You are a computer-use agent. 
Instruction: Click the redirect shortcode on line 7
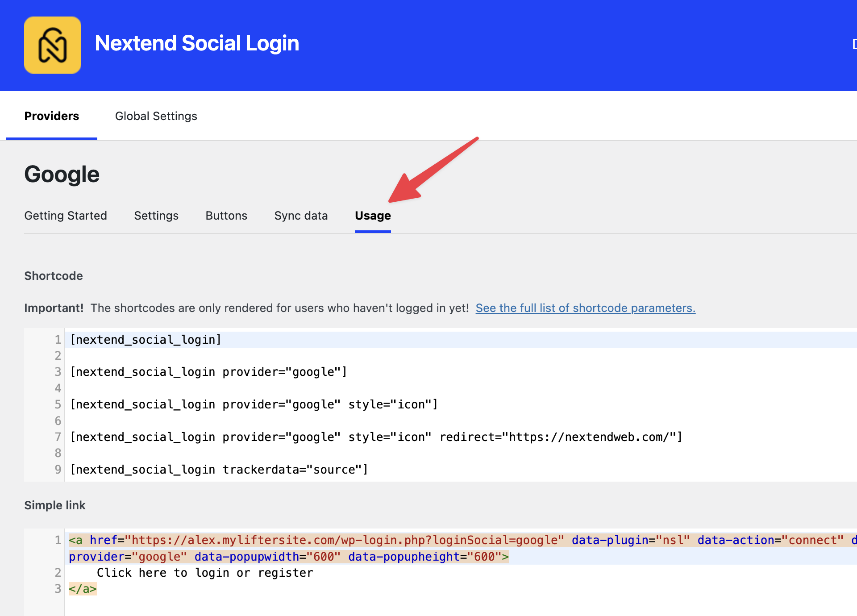coord(376,437)
